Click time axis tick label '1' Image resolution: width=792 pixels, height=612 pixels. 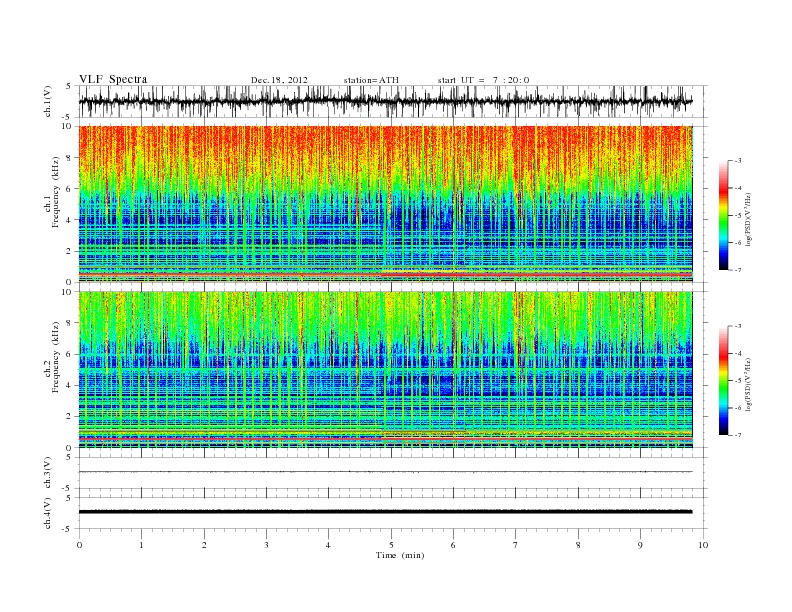pyautogui.click(x=141, y=545)
